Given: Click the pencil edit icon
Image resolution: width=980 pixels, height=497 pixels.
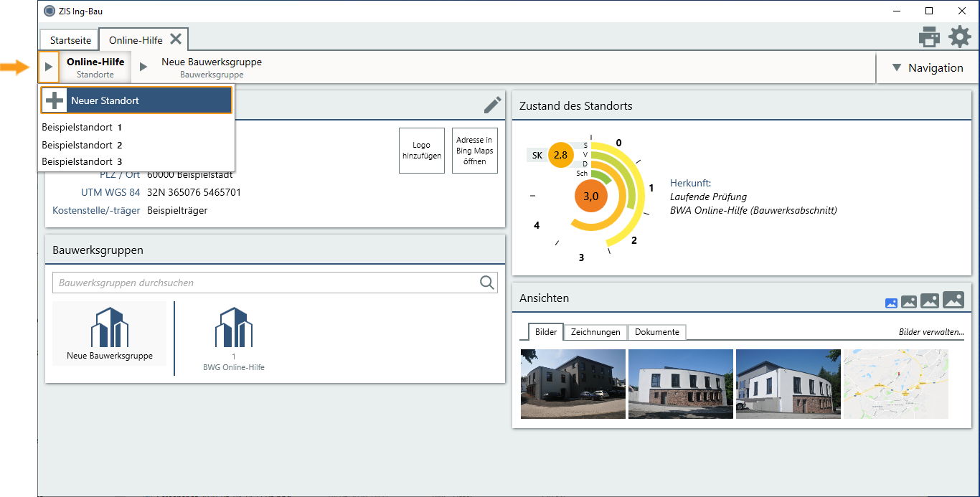Looking at the screenshot, I should (x=492, y=105).
